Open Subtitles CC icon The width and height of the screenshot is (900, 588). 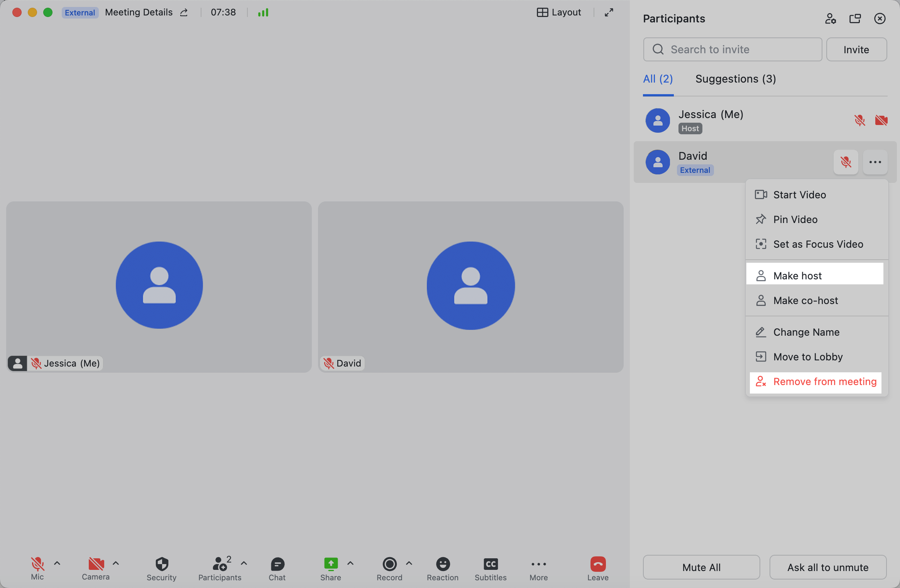pos(491,564)
